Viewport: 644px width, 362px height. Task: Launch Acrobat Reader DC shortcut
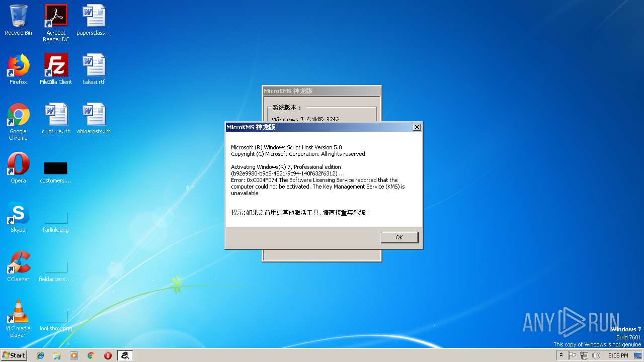56,23
